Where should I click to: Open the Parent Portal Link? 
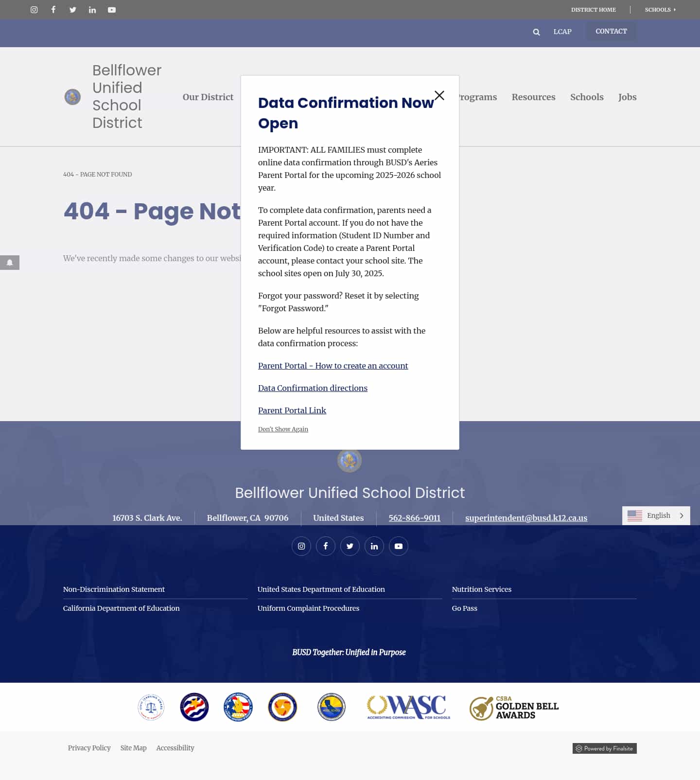pyautogui.click(x=292, y=410)
